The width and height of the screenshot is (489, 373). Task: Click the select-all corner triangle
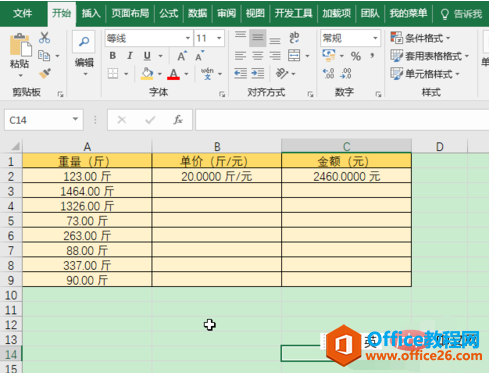pyautogui.click(x=15, y=146)
